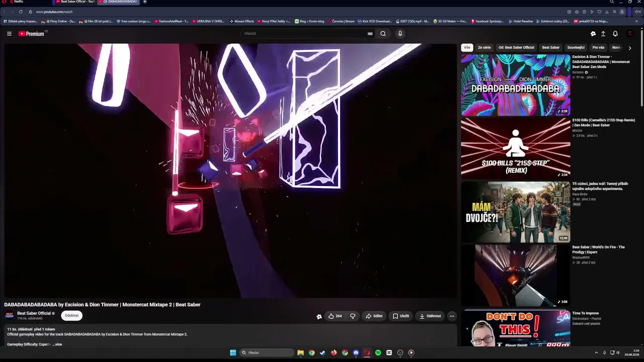Select the 'Beat Saber' filter chip

tap(550, 48)
